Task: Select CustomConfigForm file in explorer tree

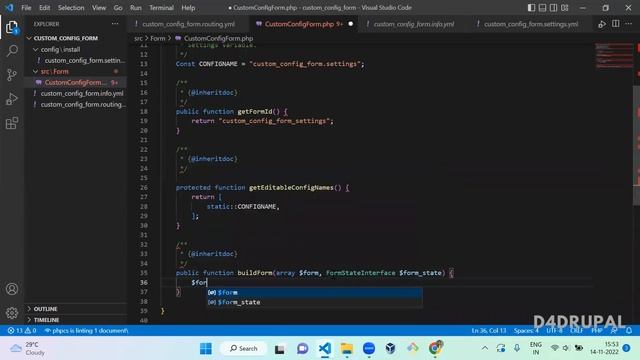Action: click(76, 82)
